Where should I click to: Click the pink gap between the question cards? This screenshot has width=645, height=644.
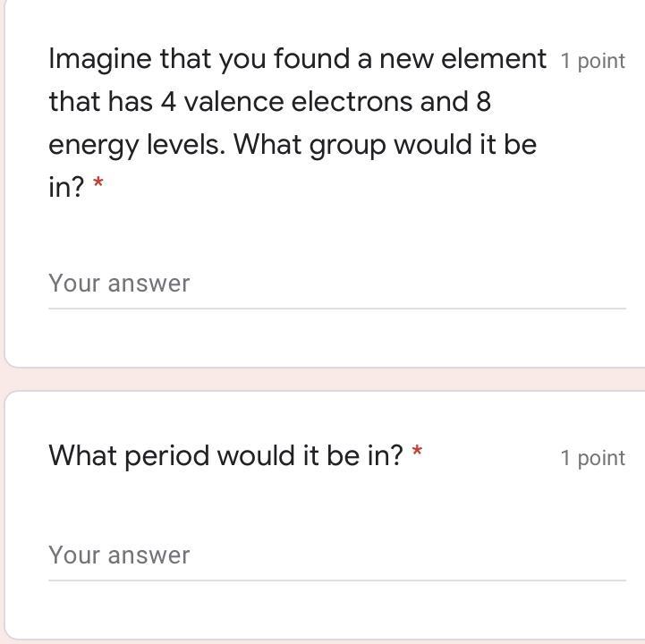322,379
